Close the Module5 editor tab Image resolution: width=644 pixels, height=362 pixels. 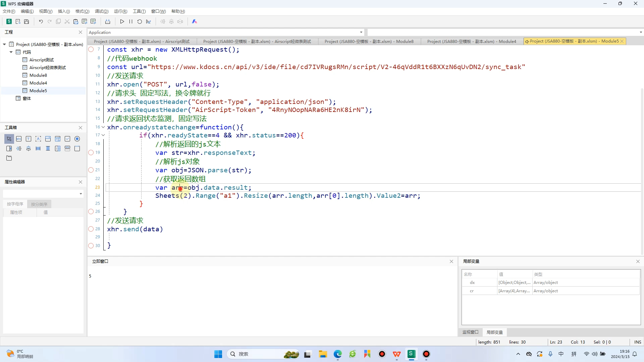622,41
